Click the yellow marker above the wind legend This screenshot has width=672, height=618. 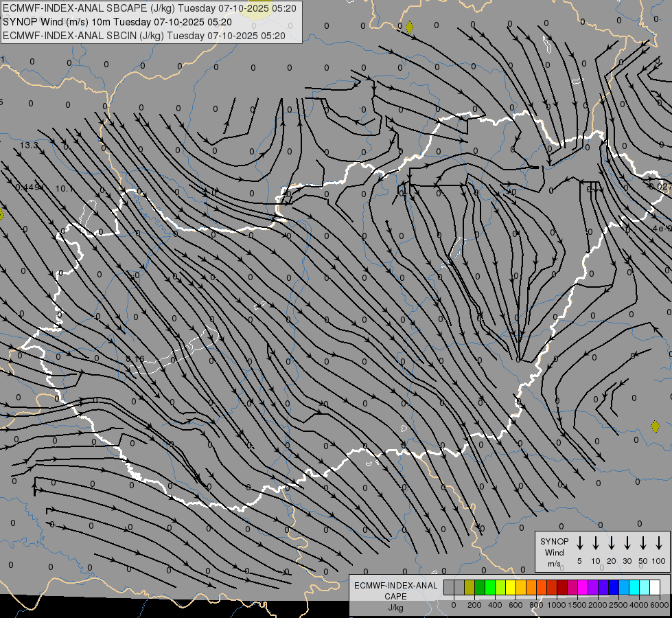[x=655, y=426]
